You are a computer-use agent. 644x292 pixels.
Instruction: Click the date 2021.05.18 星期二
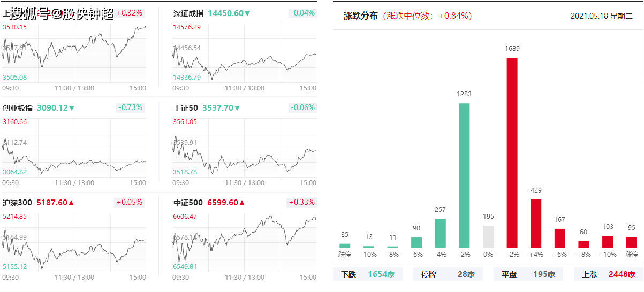coord(601,16)
